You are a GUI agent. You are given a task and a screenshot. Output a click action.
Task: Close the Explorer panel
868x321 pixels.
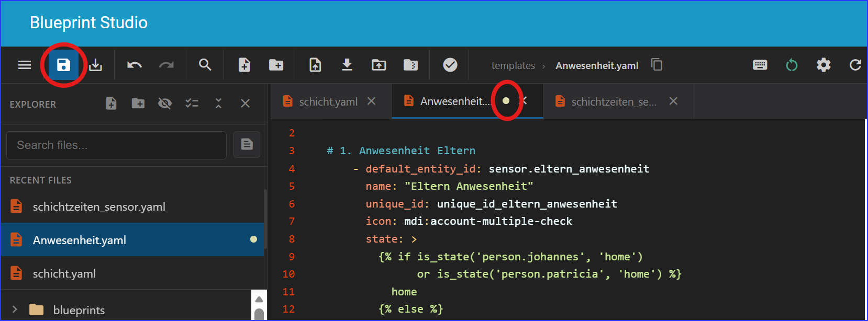pos(245,104)
